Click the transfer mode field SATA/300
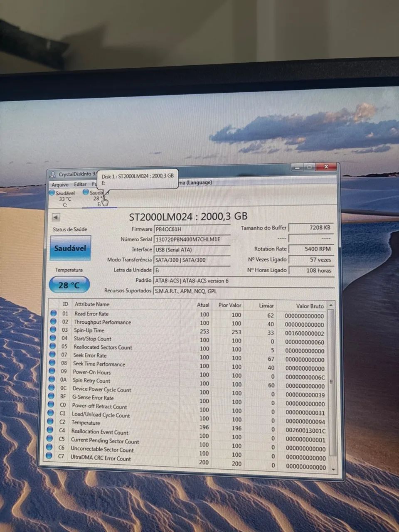The height and width of the screenshot is (532, 399). pyautogui.click(x=192, y=260)
